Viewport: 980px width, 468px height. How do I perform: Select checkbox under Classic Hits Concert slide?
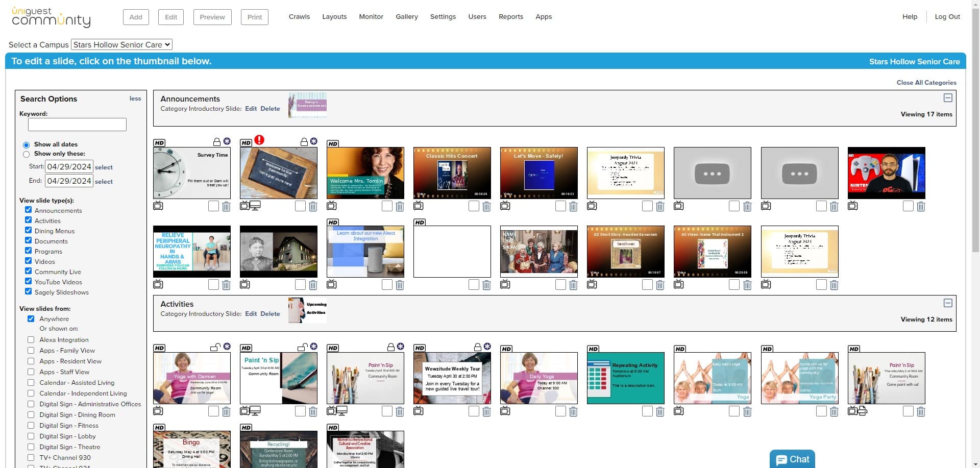point(474,206)
